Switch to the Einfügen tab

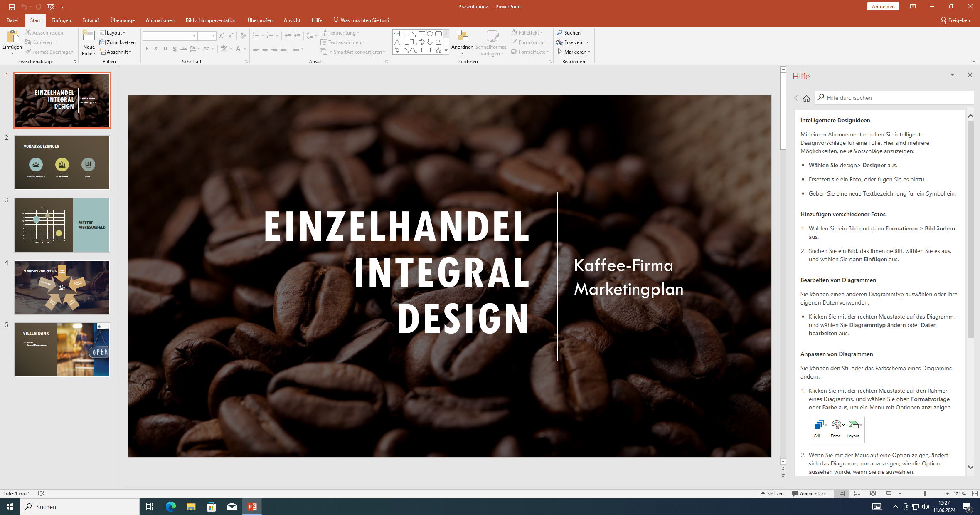pos(61,20)
